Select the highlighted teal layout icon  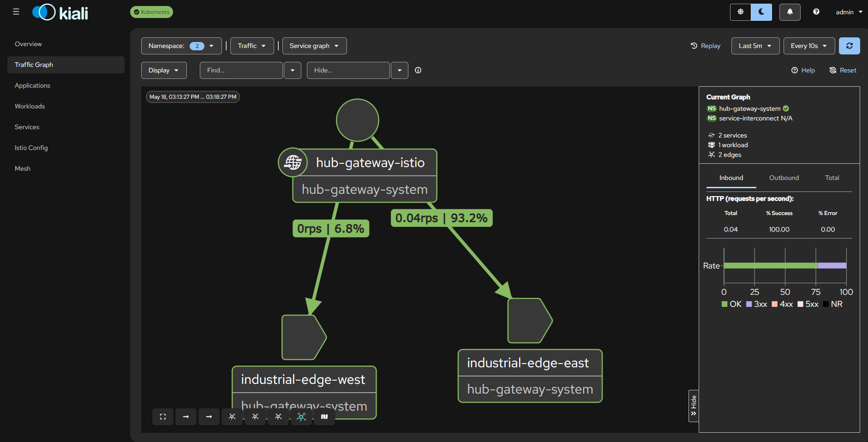pyautogui.click(x=301, y=417)
